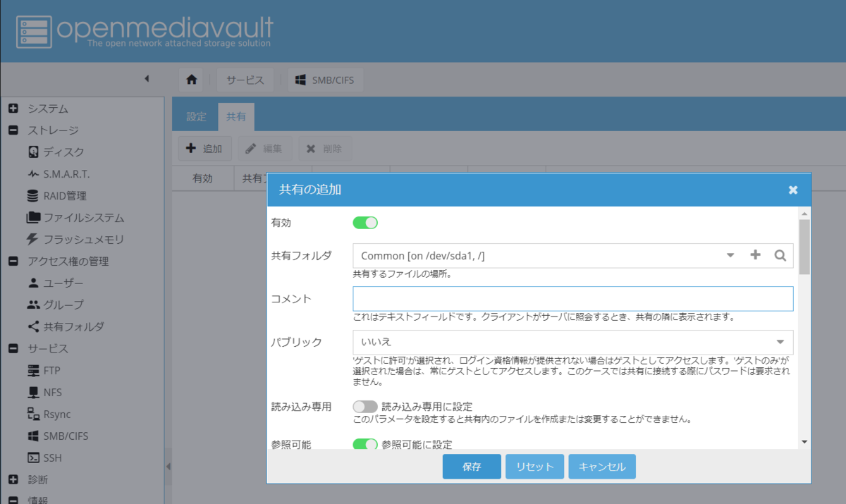
Task: Close the 共有の追加 dialog with X
Action: click(x=793, y=190)
